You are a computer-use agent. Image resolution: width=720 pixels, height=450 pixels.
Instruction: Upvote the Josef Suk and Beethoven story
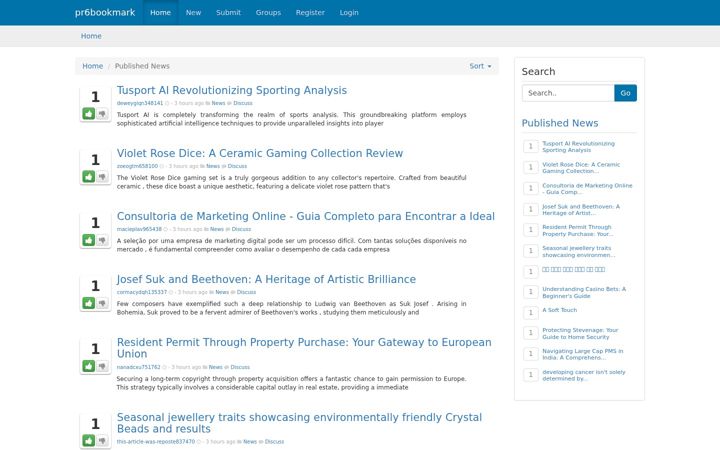click(x=89, y=303)
